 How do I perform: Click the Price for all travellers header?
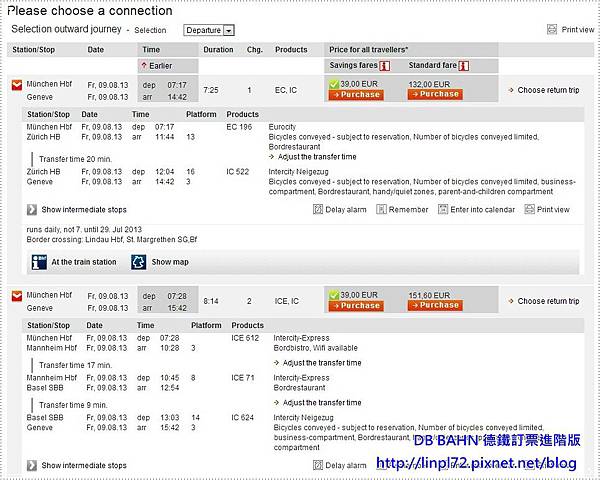coord(368,50)
